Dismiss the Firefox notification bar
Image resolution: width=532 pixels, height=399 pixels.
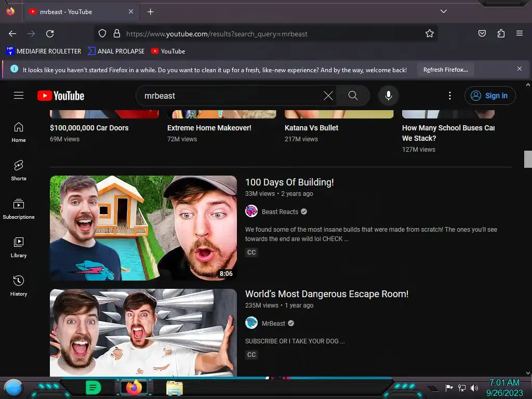520,69
